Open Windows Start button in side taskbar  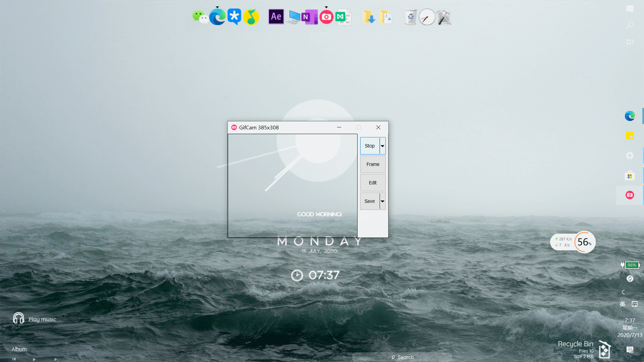coord(630,8)
